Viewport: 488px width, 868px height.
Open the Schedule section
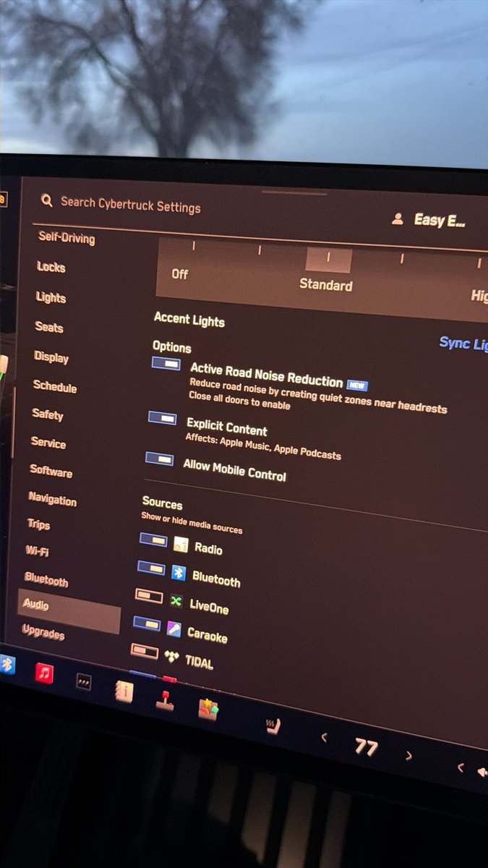tap(55, 387)
